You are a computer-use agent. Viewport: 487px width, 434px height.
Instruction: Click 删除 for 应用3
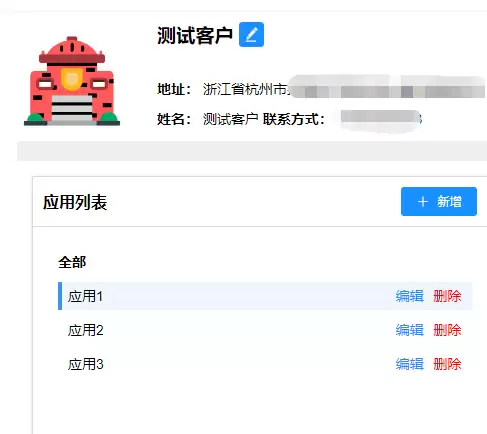pyautogui.click(x=447, y=364)
